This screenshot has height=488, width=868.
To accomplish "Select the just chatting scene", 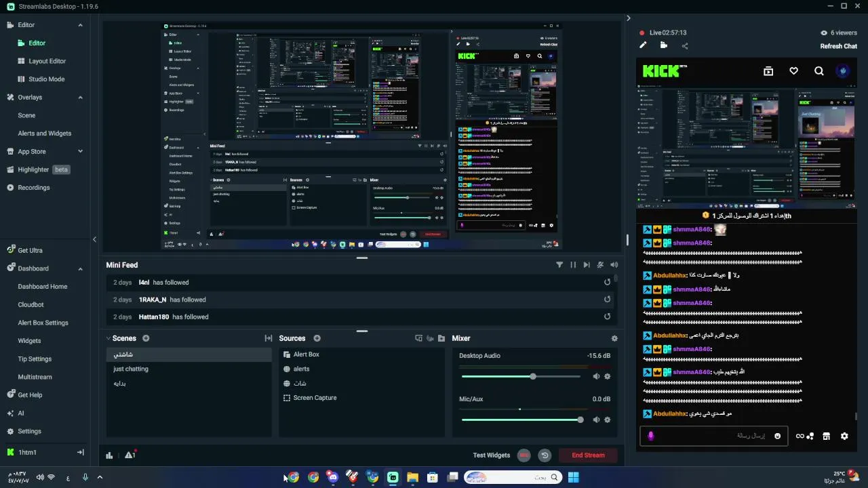I will pyautogui.click(x=189, y=369).
